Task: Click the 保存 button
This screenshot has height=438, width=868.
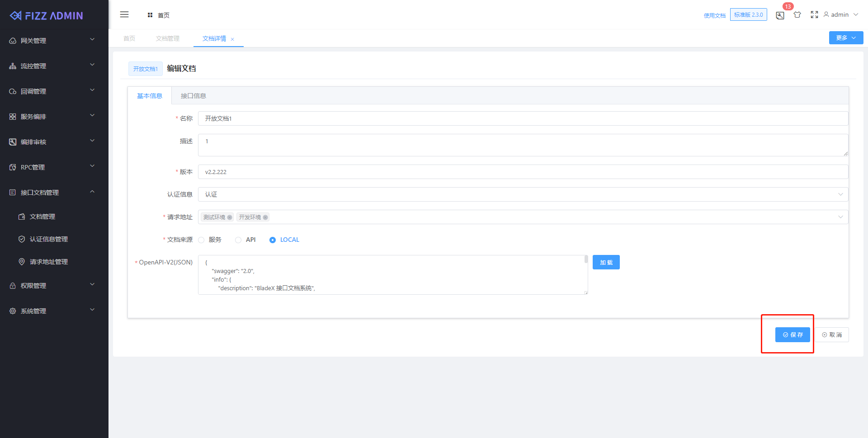Action: click(792, 335)
